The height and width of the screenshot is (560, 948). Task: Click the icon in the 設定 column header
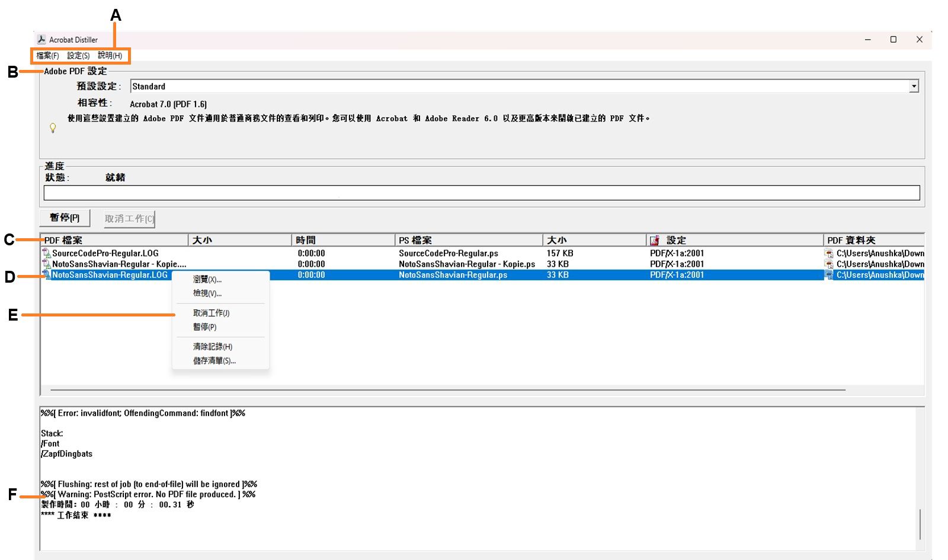click(655, 239)
